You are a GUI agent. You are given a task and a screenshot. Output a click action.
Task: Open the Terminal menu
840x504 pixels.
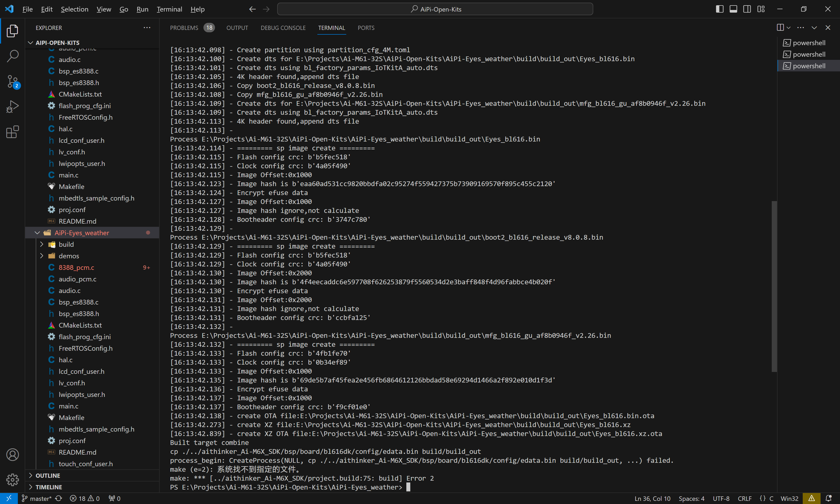(169, 9)
